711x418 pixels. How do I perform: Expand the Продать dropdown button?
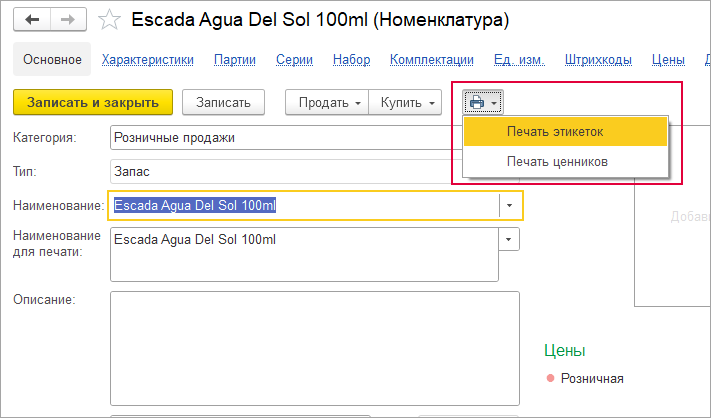[327, 102]
